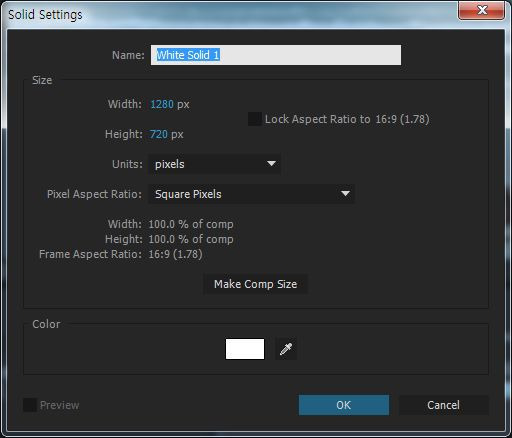Select the Width value 1280
Viewport: 512px width, 438px height.
162,104
